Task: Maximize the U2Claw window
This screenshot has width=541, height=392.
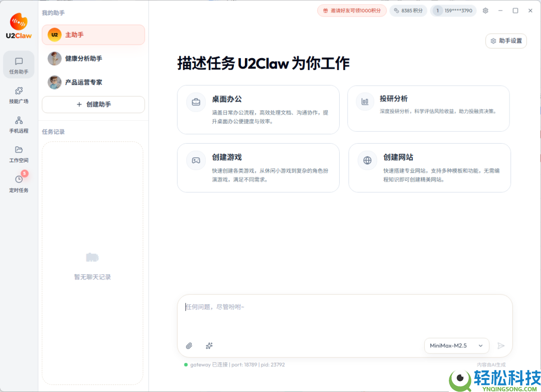Action: pos(515,11)
